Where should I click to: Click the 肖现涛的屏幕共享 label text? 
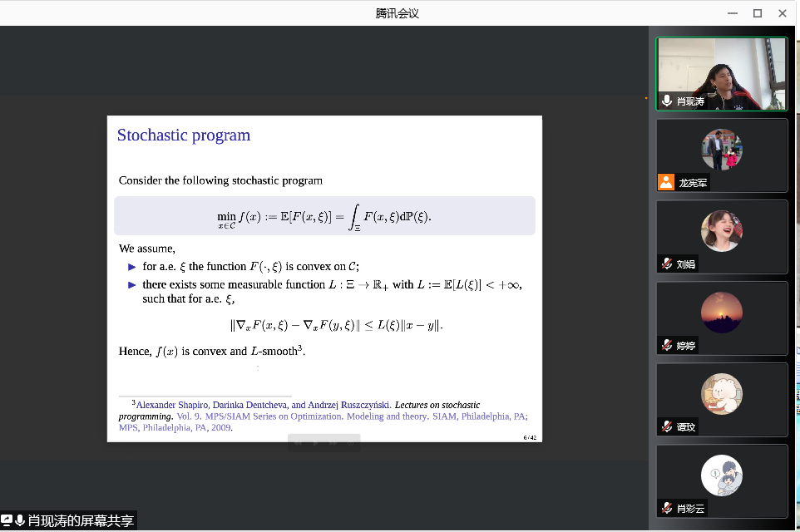pyautogui.click(x=81, y=521)
